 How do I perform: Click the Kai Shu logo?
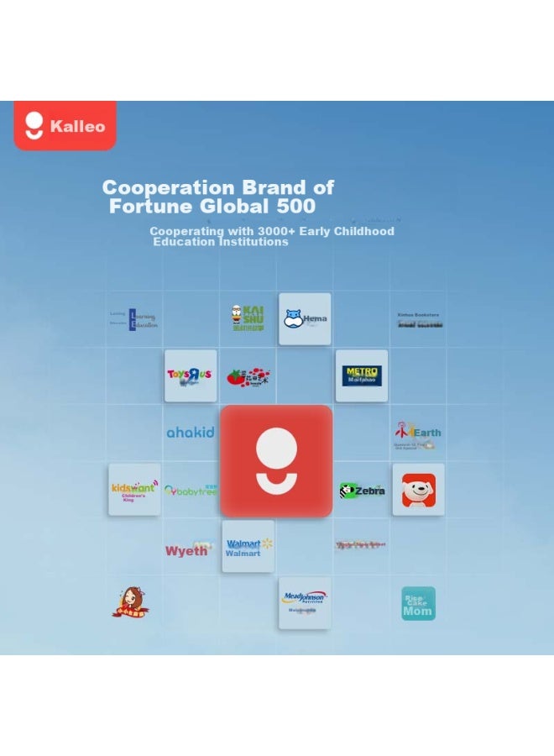pyautogui.click(x=248, y=318)
